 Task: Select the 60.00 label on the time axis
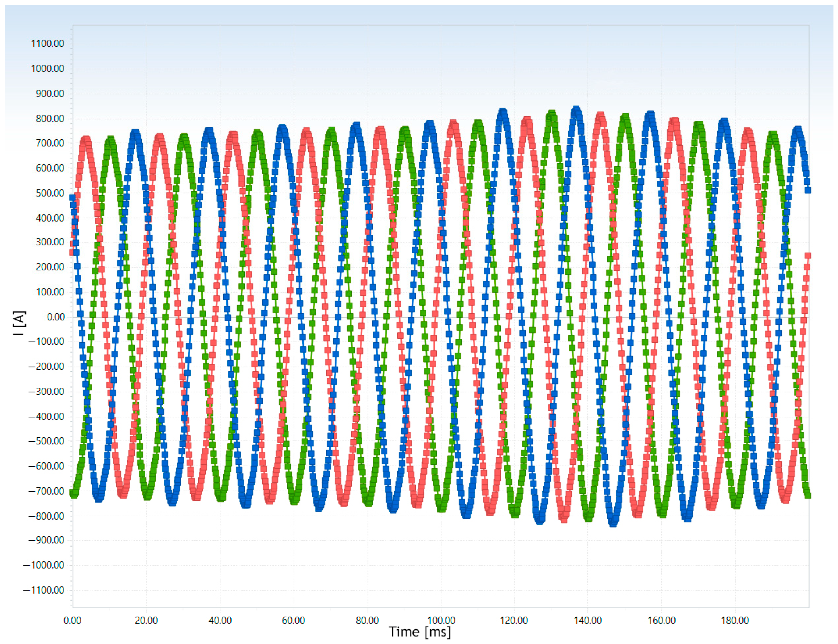tap(293, 620)
